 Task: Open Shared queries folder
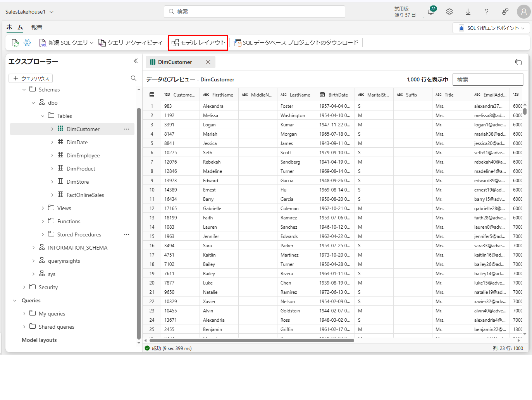click(x=57, y=327)
